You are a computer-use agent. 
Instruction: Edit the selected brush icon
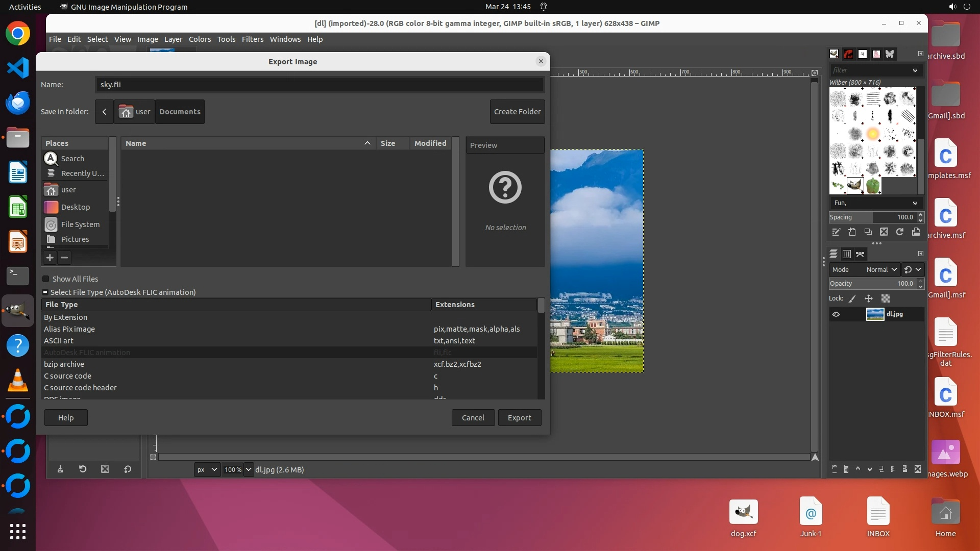[x=836, y=232]
